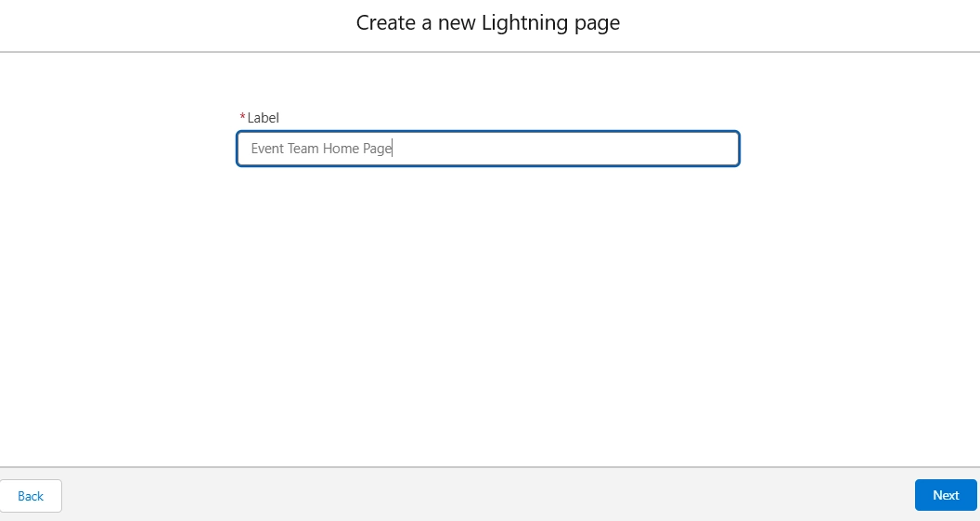Viewport: 980px width, 521px height.
Task: Proceed to the next step with Next
Action: [x=945, y=495]
